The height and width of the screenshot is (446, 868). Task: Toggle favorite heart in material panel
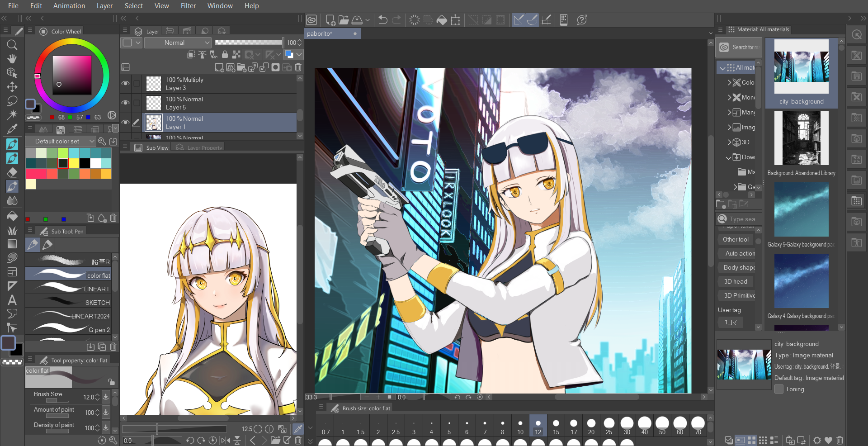point(828,440)
